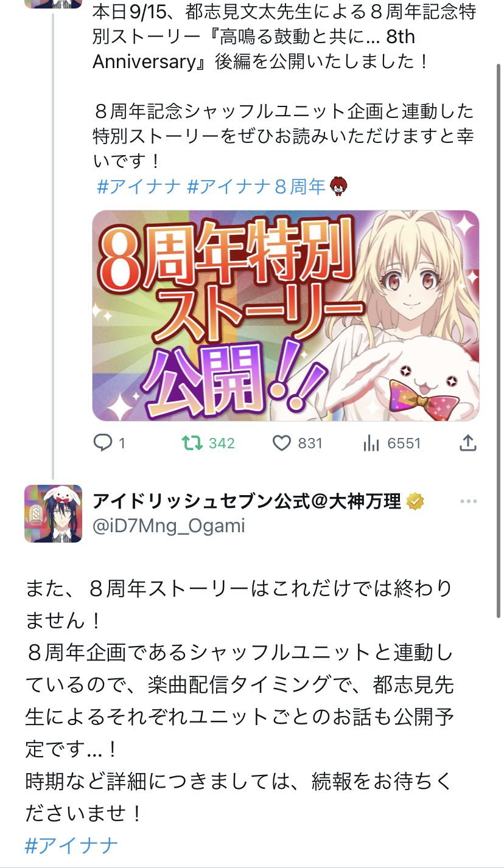Open the #アイナナ hashtag above the banner
The height and width of the screenshot is (868, 504).
coord(139,186)
